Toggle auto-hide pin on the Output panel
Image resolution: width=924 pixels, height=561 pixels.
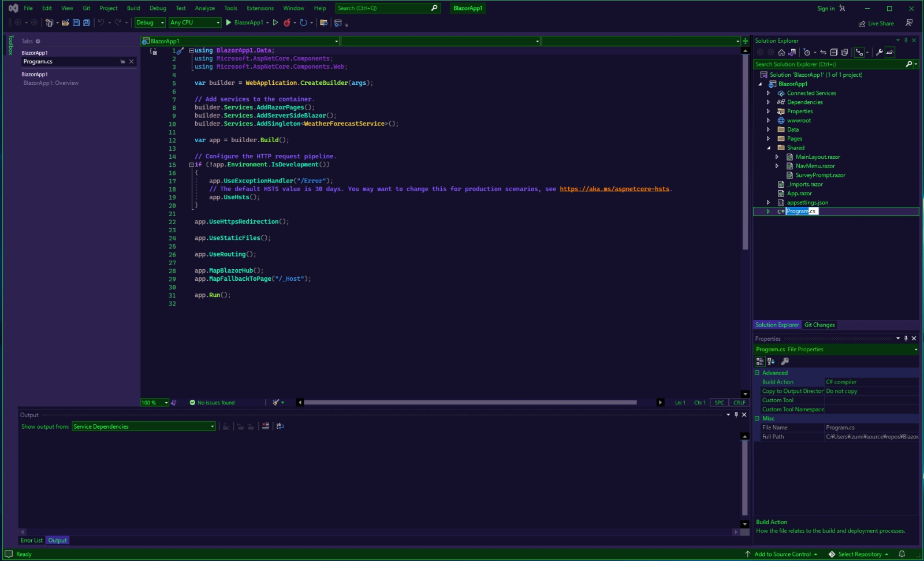click(x=736, y=415)
